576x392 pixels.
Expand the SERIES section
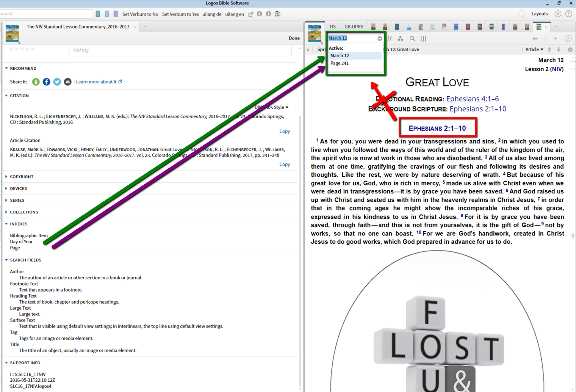click(6, 200)
